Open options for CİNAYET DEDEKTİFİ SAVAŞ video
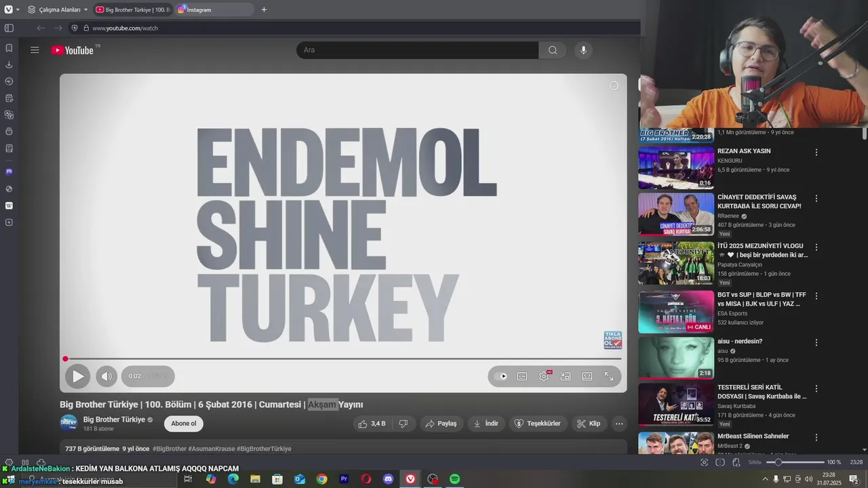868x488 pixels. [816, 199]
